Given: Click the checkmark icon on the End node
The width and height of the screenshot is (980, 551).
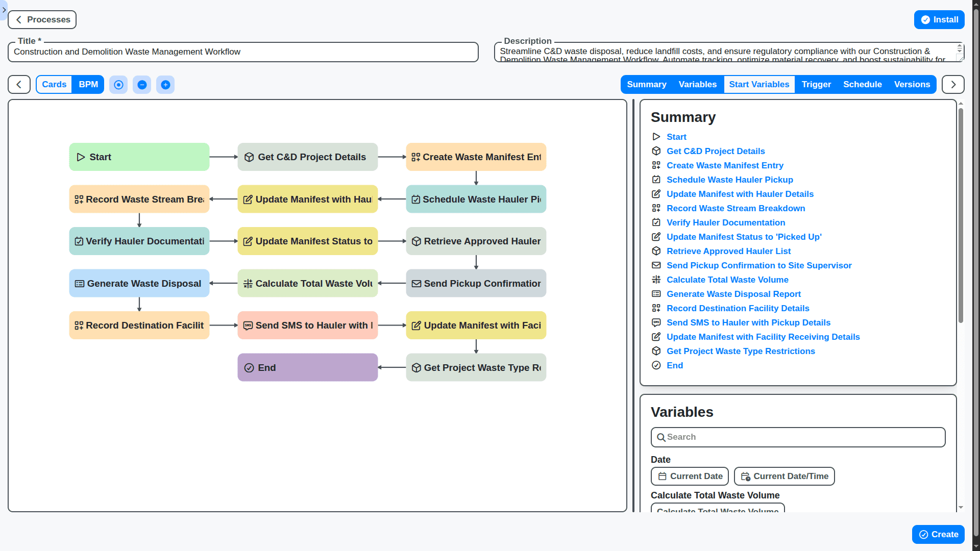Looking at the screenshot, I should pyautogui.click(x=249, y=367).
